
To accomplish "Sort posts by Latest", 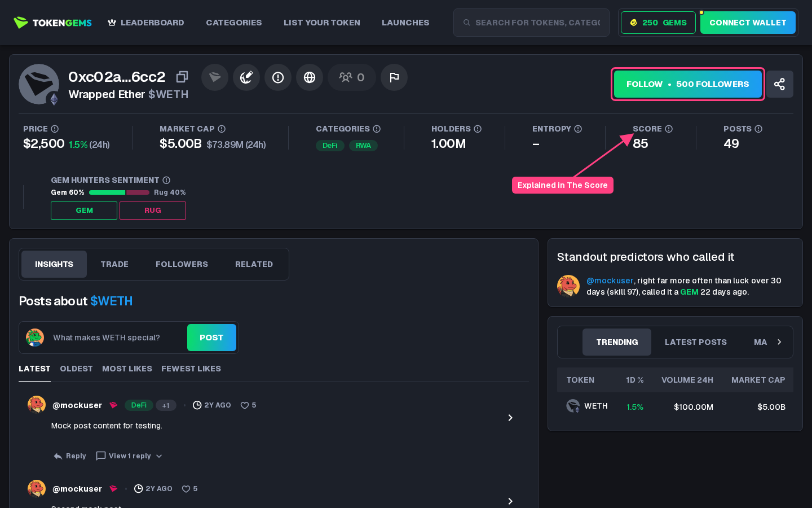I will click(x=34, y=369).
